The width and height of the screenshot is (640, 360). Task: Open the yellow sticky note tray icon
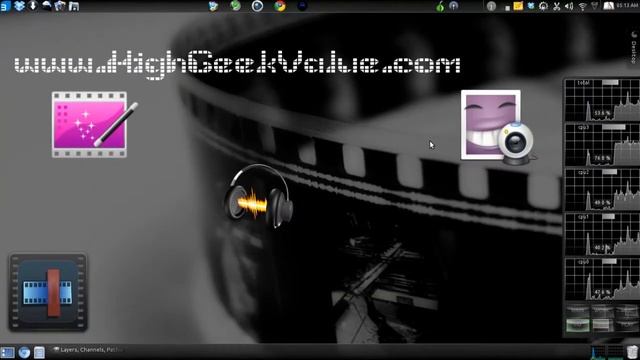518,6
